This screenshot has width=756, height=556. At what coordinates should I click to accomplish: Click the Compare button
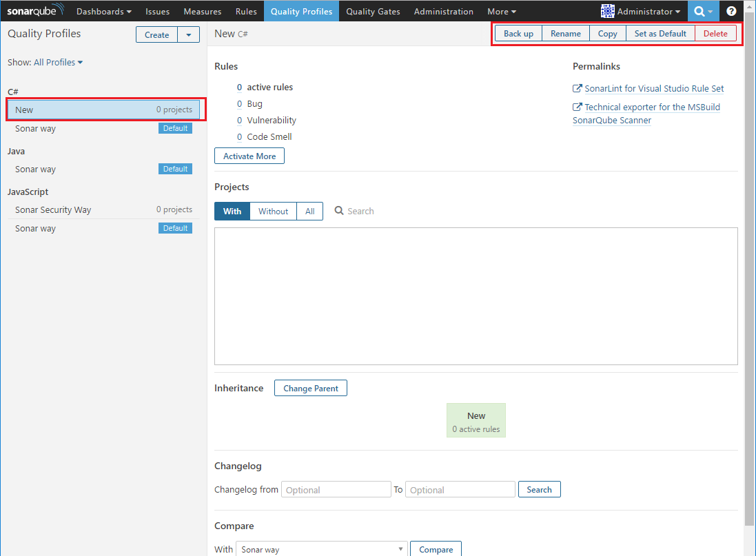pos(436,549)
